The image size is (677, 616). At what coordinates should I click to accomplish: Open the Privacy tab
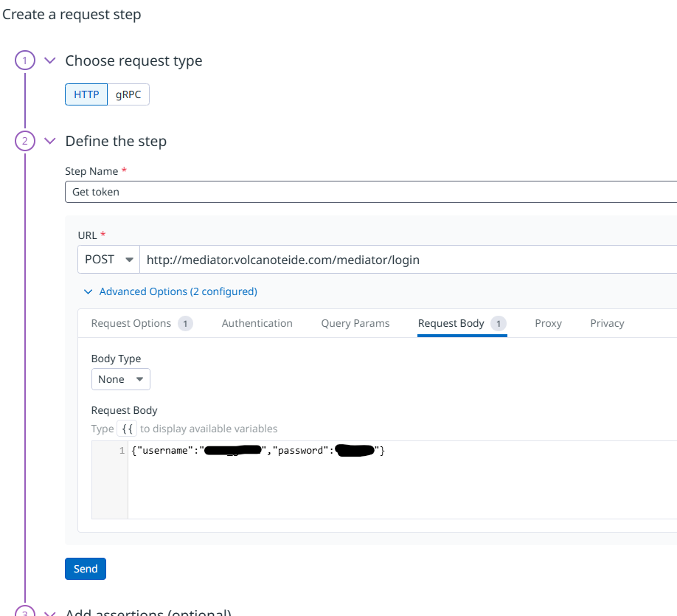coord(607,323)
